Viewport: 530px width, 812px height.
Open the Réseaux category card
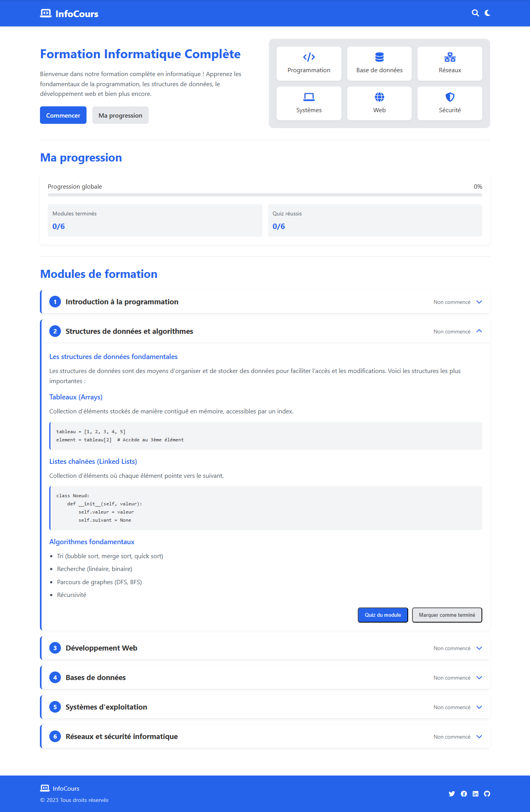[x=450, y=64]
